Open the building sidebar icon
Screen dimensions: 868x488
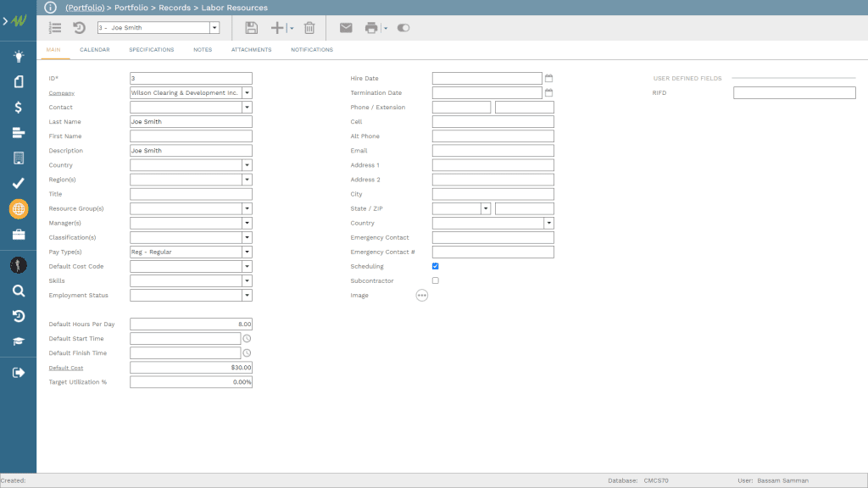[x=19, y=158]
